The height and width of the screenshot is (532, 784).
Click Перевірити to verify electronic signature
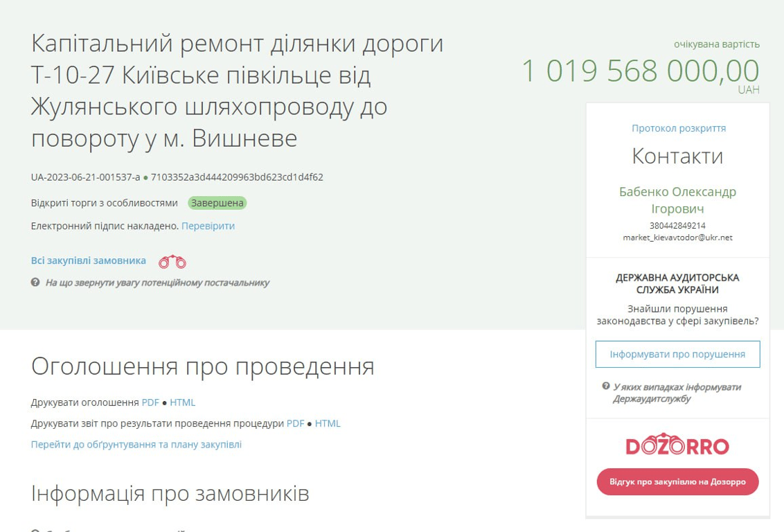point(208,226)
